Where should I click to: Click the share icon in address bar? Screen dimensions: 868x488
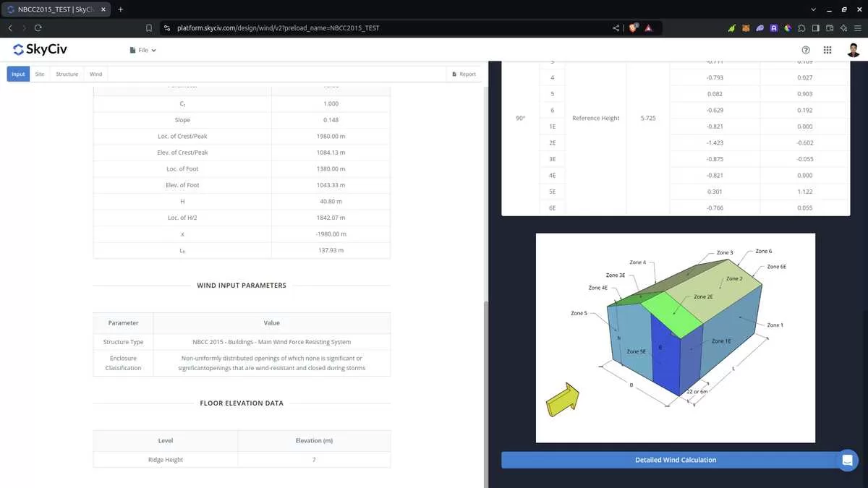pyautogui.click(x=616, y=28)
